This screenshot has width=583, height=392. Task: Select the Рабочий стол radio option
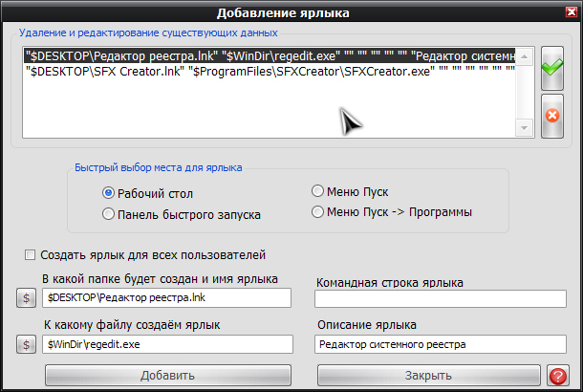108,193
